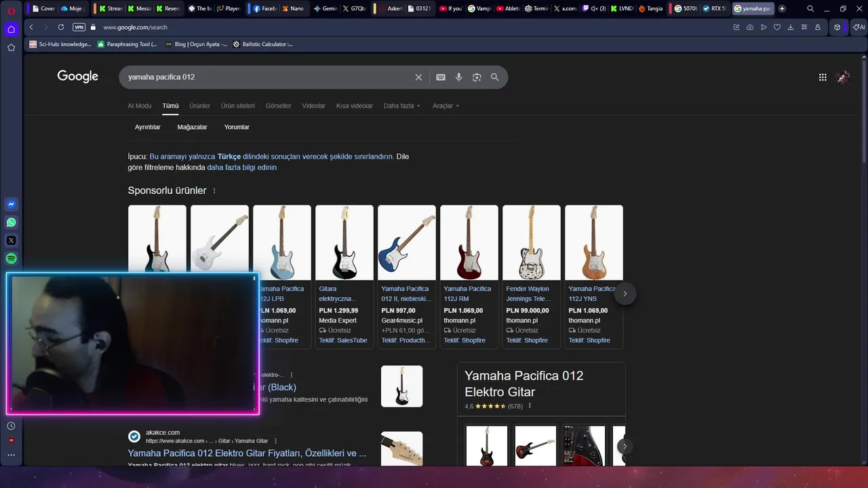Reload the current page
The width and height of the screenshot is (868, 488).
coord(61,27)
